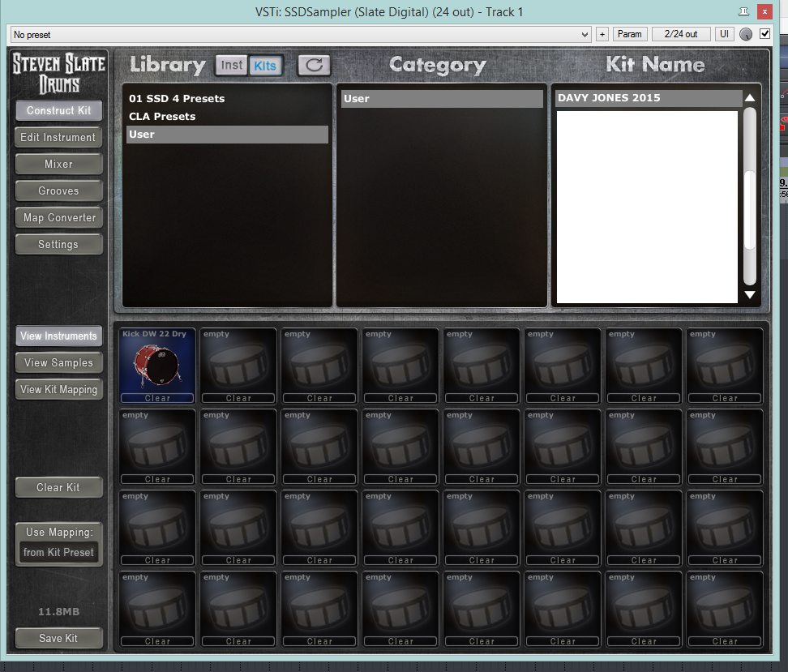
Task: Toggle the UI button
Action: [724, 34]
